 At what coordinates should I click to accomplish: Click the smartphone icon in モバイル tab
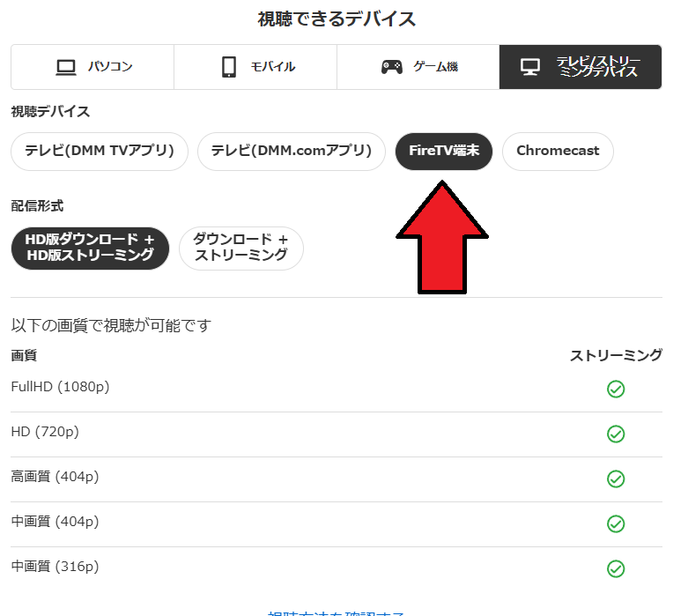click(229, 67)
